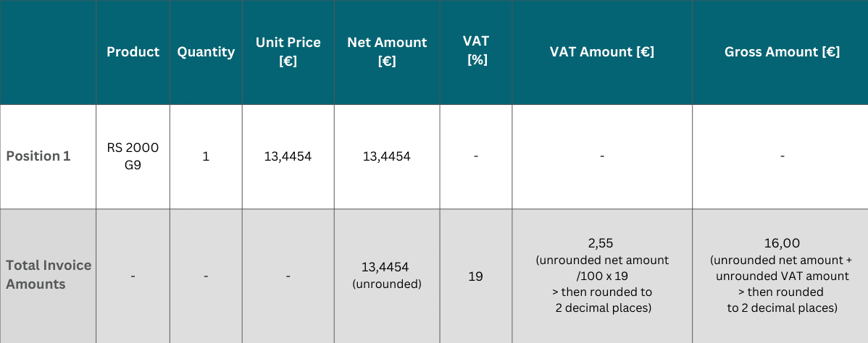868x343 pixels.
Task: Click Position 1 net amount 13,4454
Action: point(387,156)
